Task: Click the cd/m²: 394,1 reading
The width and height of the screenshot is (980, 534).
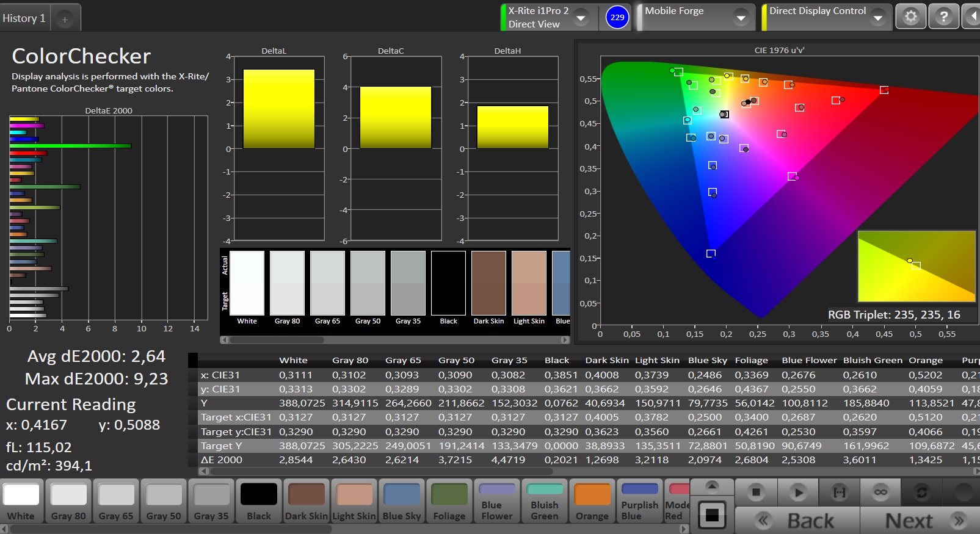Action: [49, 466]
